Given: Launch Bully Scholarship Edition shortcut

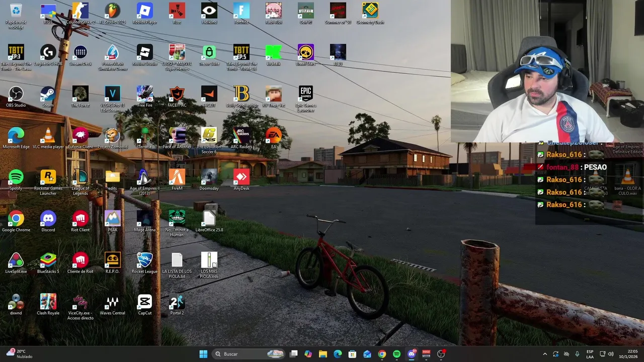Looking at the screenshot, I should (241, 99).
